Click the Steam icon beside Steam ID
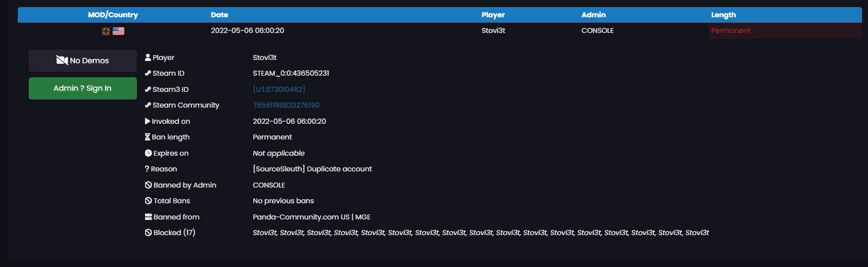 (148, 74)
